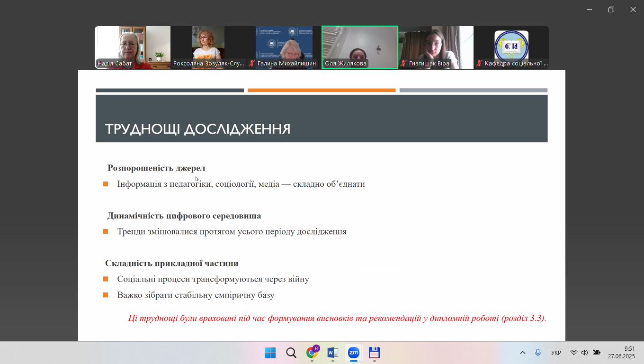Open the floppy disk app in taskbar
This screenshot has width=644, height=364.
[375, 353]
